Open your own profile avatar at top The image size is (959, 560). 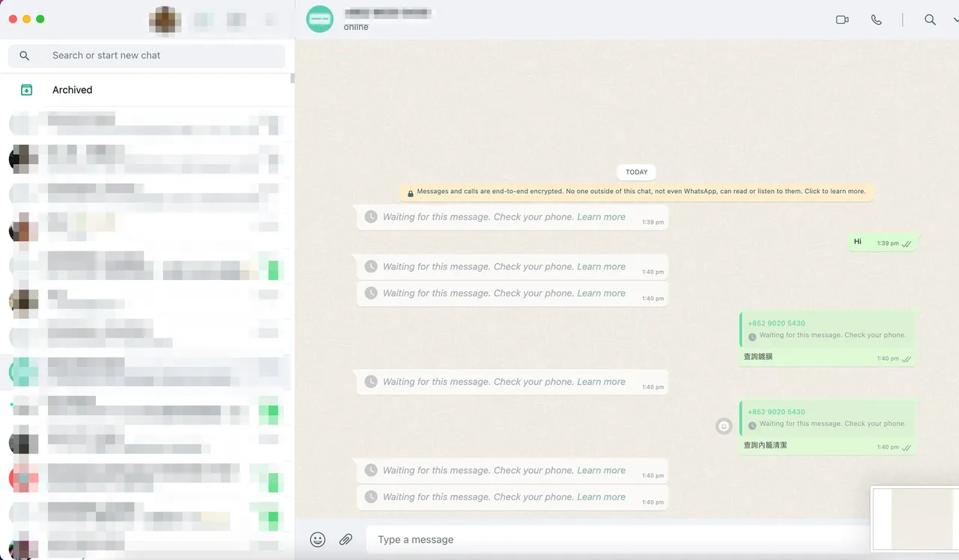pyautogui.click(x=165, y=19)
